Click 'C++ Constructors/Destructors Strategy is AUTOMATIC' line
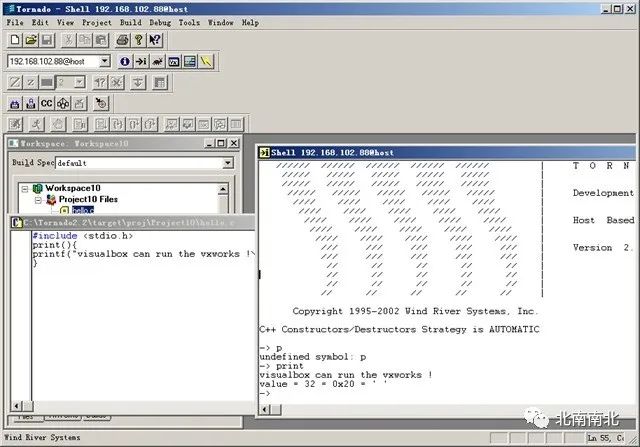640x447 pixels. [x=399, y=329]
